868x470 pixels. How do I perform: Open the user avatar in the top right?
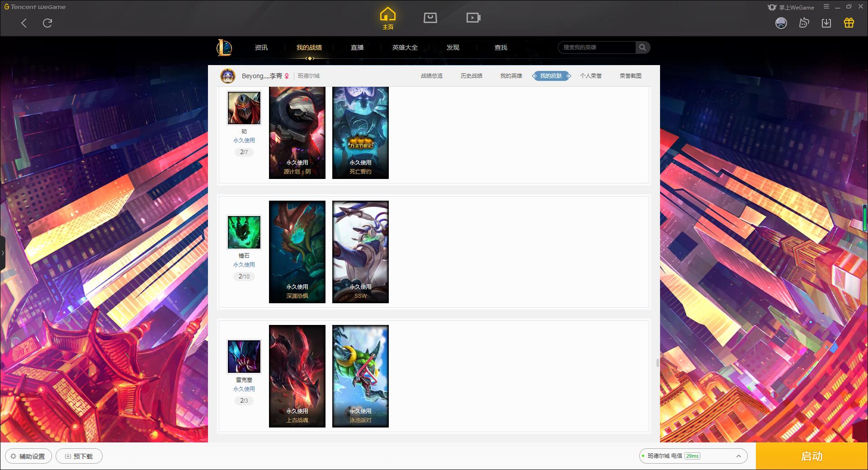(781, 23)
